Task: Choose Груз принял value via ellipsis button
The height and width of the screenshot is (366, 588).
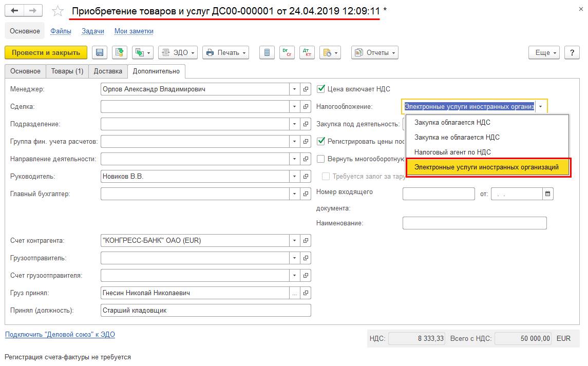Action: (x=294, y=293)
